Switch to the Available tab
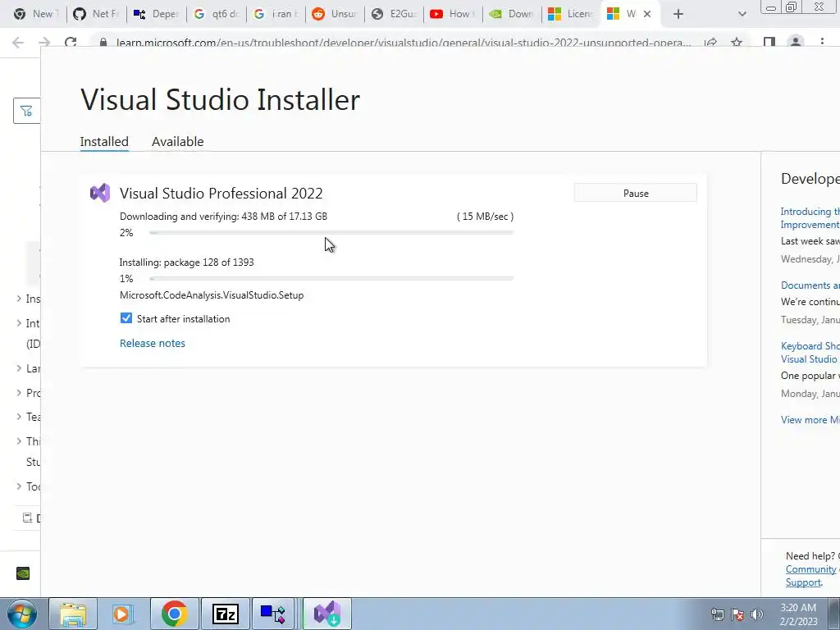840x630 pixels. (x=177, y=141)
